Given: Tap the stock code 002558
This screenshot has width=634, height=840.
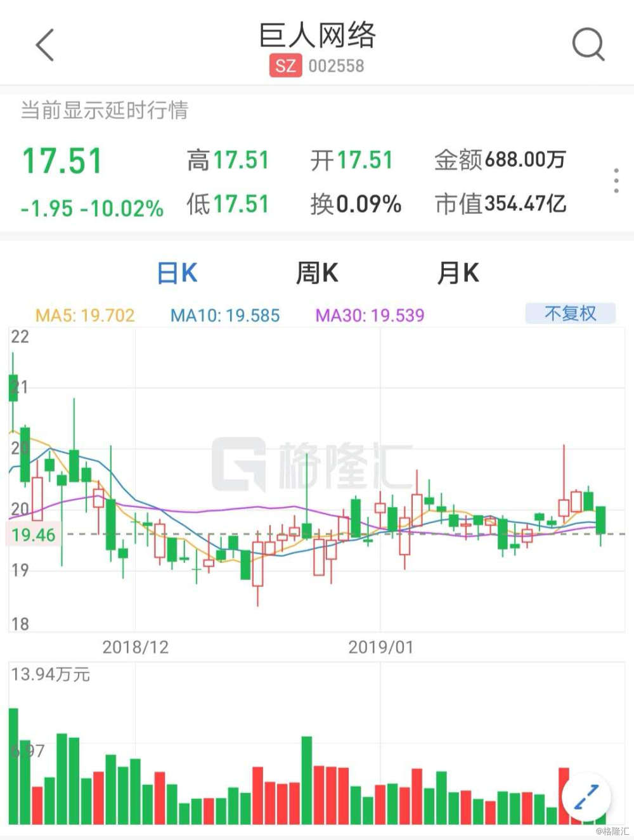Looking at the screenshot, I should point(336,66).
